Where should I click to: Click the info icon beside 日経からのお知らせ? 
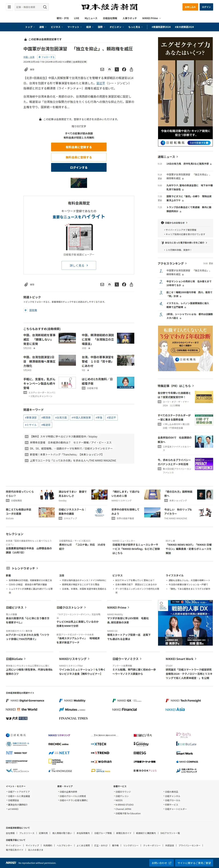point(162,223)
